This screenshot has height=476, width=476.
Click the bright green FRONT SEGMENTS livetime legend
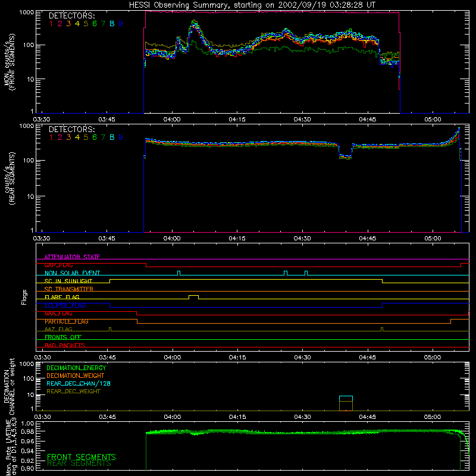point(82,457)
